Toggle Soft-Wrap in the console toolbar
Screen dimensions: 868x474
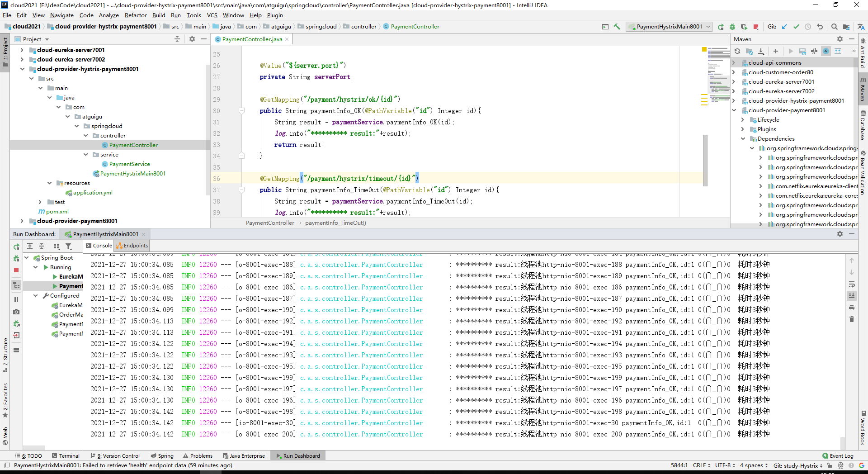tap(852, 284)
